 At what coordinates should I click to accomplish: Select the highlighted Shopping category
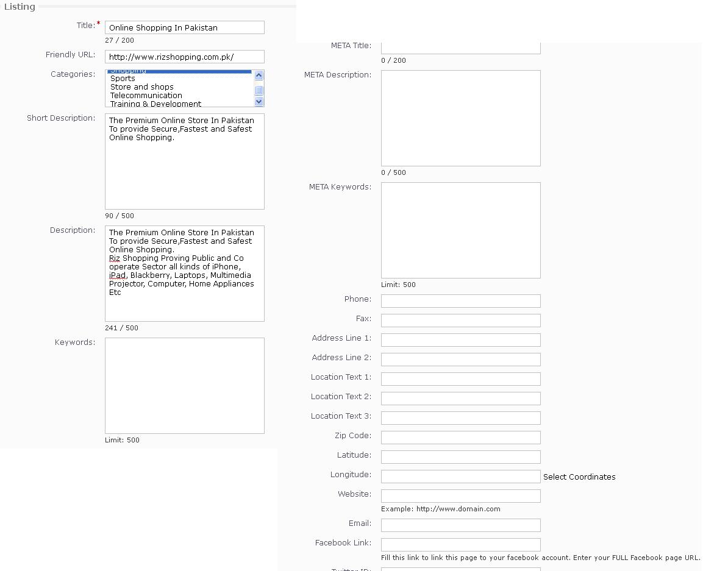coord(179,71)
